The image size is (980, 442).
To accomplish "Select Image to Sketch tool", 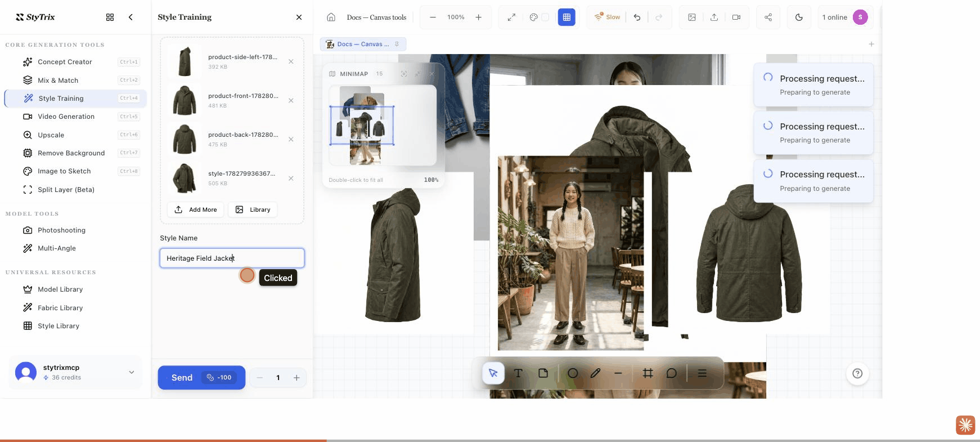I will coord(75,171).
